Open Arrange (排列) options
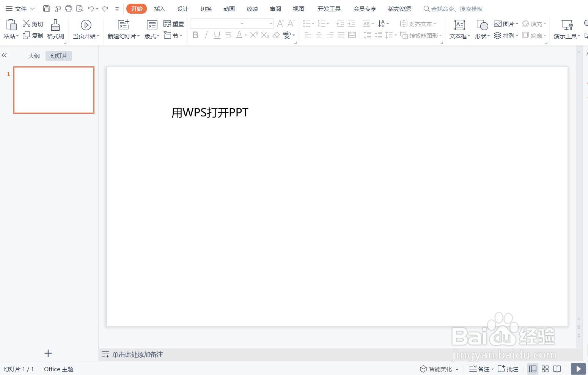588x375 pixels. coord(506,36)
